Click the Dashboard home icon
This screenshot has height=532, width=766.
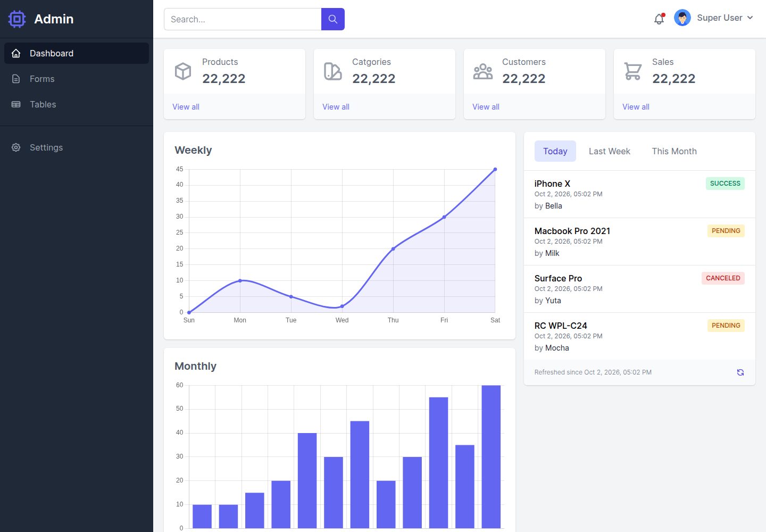pos(16,53)
